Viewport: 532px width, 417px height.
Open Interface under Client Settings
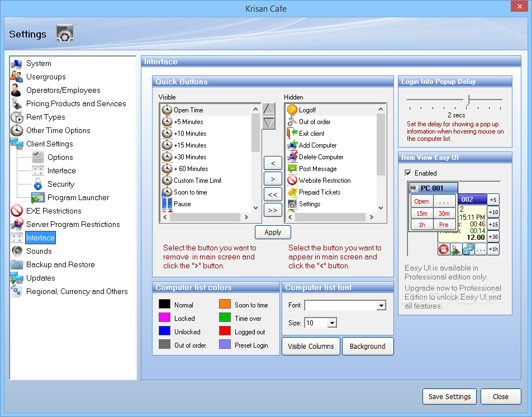[61, 170]
